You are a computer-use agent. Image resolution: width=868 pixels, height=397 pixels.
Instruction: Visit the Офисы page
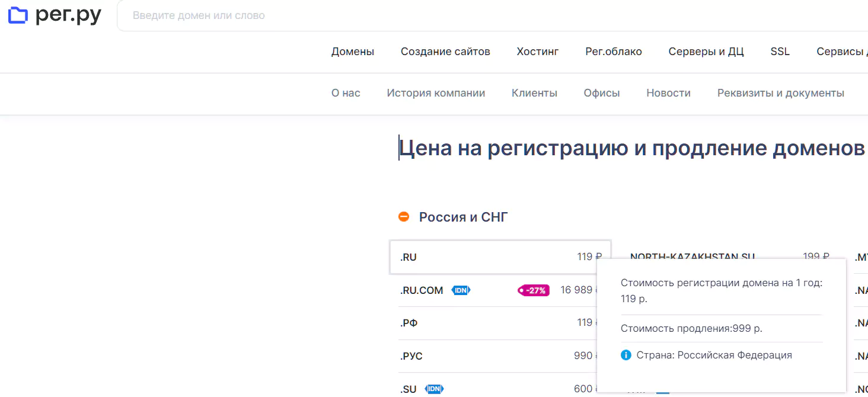click(x=601, y=93)
